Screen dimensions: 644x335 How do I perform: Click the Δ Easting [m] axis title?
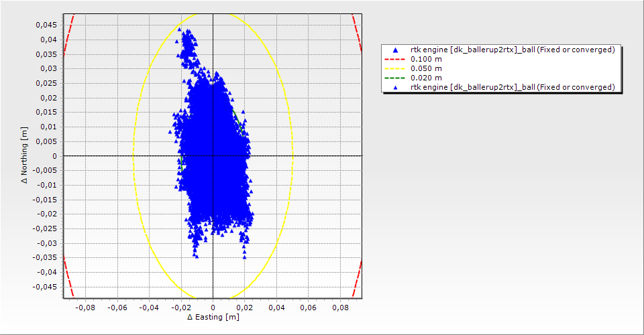point(213,317)
